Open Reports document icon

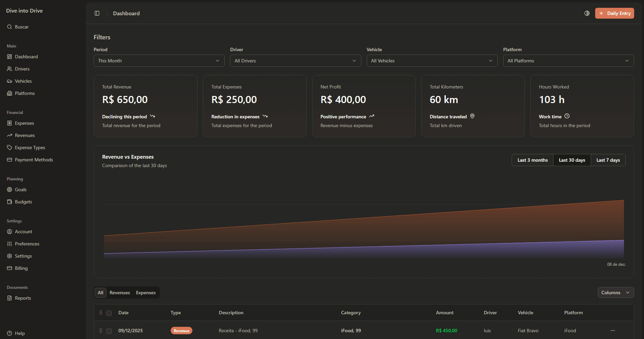(x=10, y=298)
